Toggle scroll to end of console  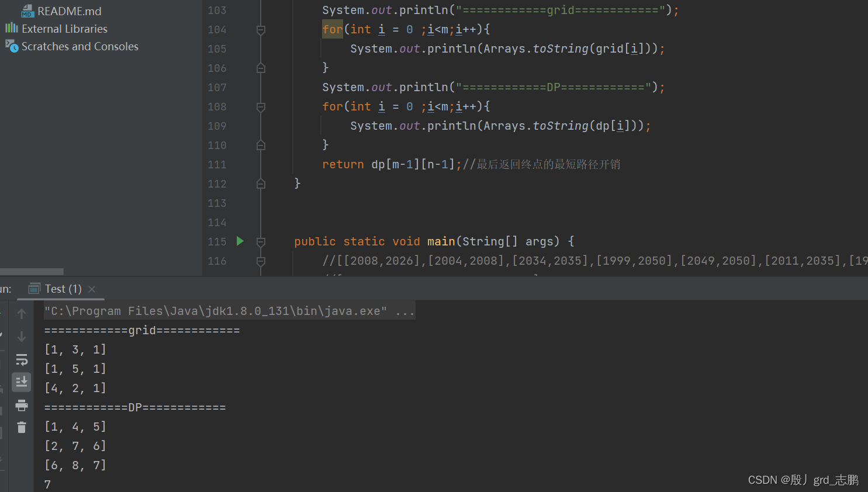tap(22, 382)
